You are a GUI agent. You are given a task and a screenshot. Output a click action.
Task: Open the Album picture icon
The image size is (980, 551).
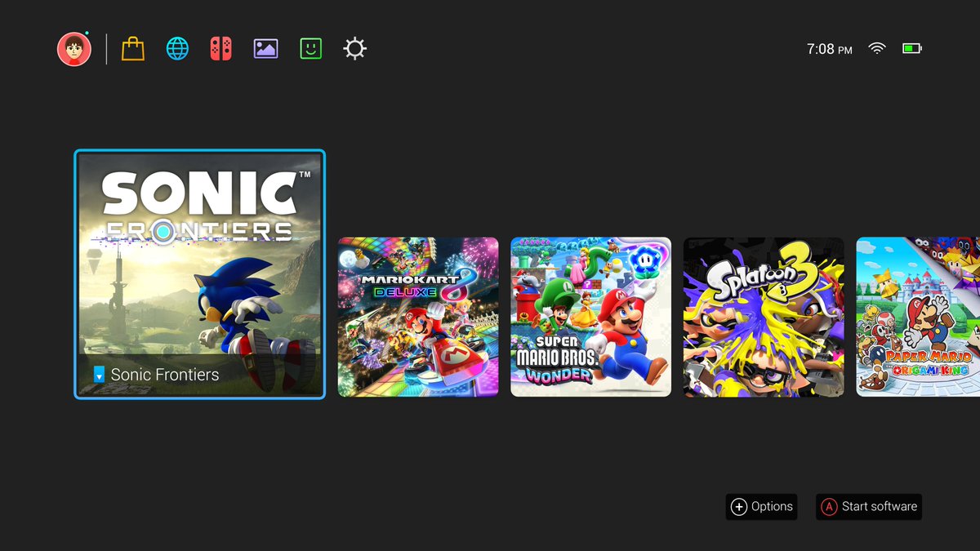[265, 49]
